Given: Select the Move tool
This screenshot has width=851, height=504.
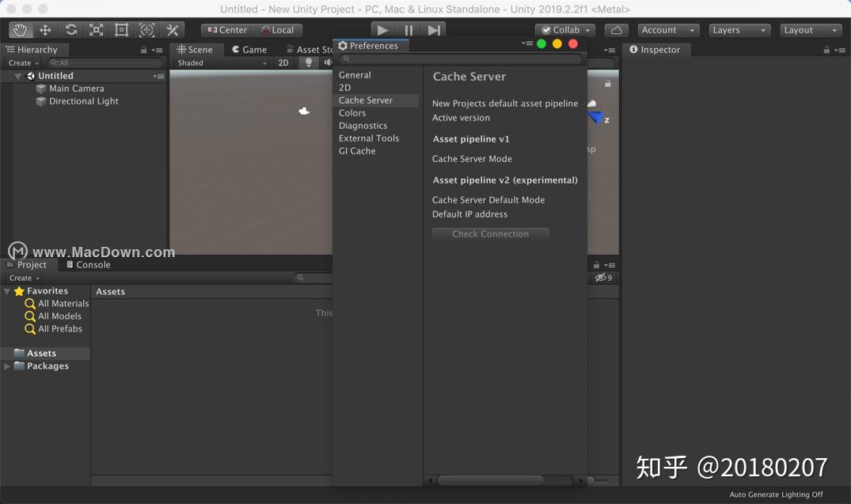Looking at the screenshot, I should click(x=45, y=29).
